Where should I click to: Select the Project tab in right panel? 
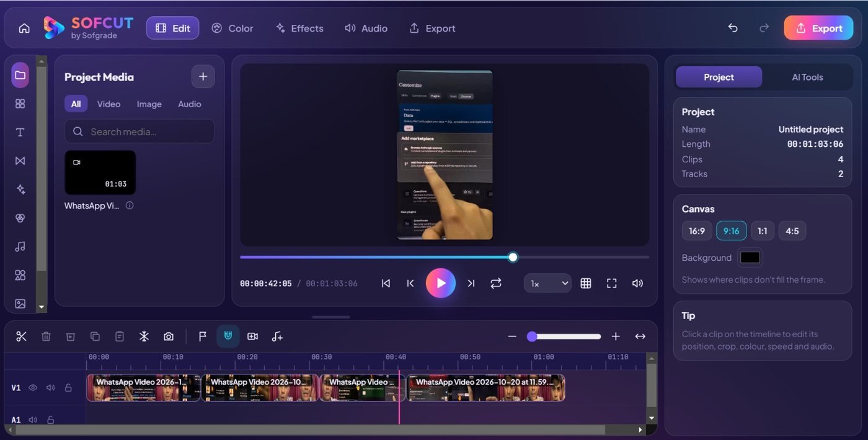(x=719, y=77)
